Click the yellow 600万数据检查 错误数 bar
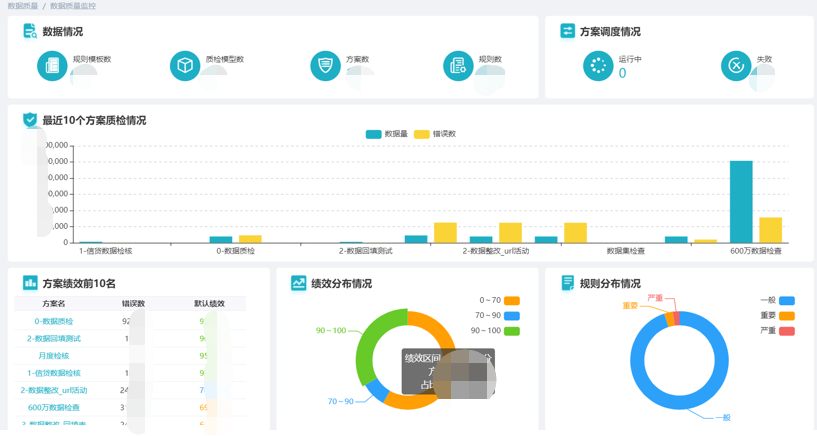 (771, 230)
